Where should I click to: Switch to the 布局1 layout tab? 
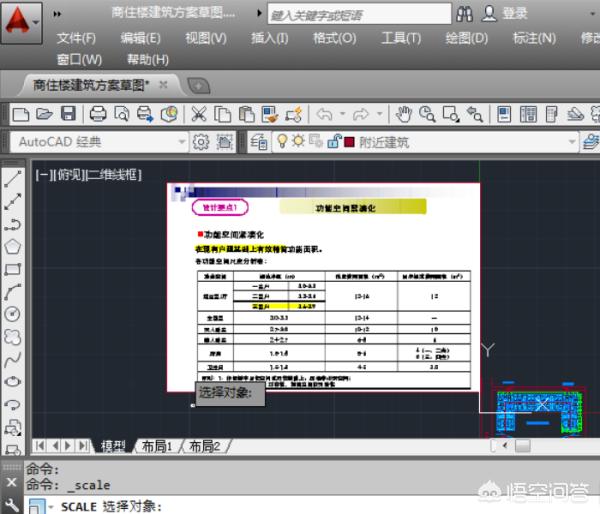[x=157, y=446]
